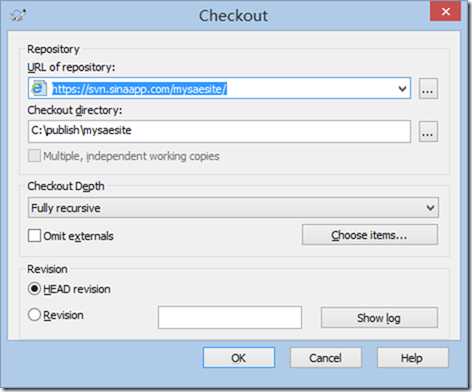Select the HEAD revision radio button
Screen dimensions: 472x392
(x=34, y=289)
